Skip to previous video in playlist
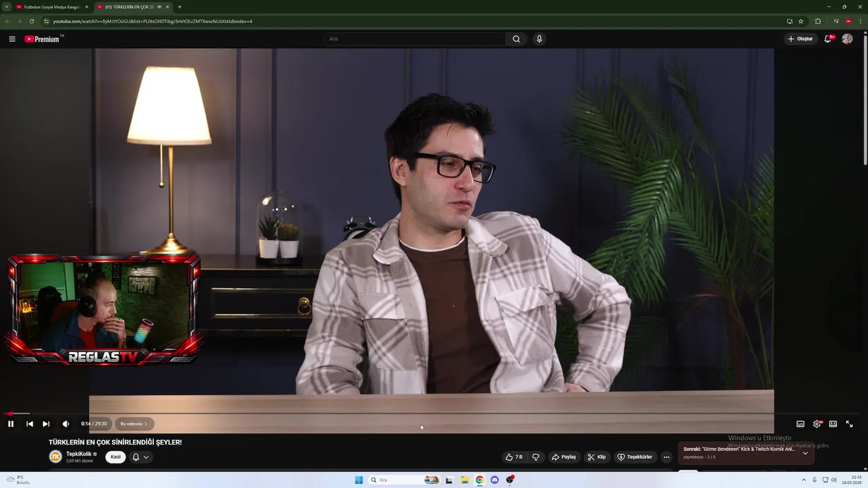This screenshot has width=868, height=488. tap(30, 424)
